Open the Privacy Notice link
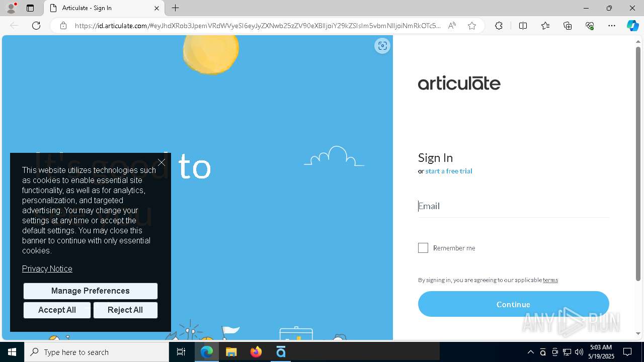Image resolution: width=644 pixels, height=362 pixels. click(47, 268)
